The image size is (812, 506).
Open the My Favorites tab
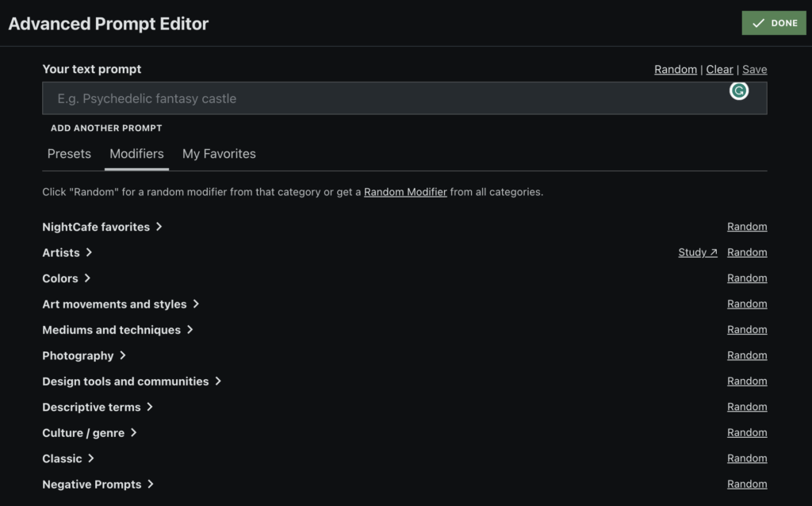219,154
